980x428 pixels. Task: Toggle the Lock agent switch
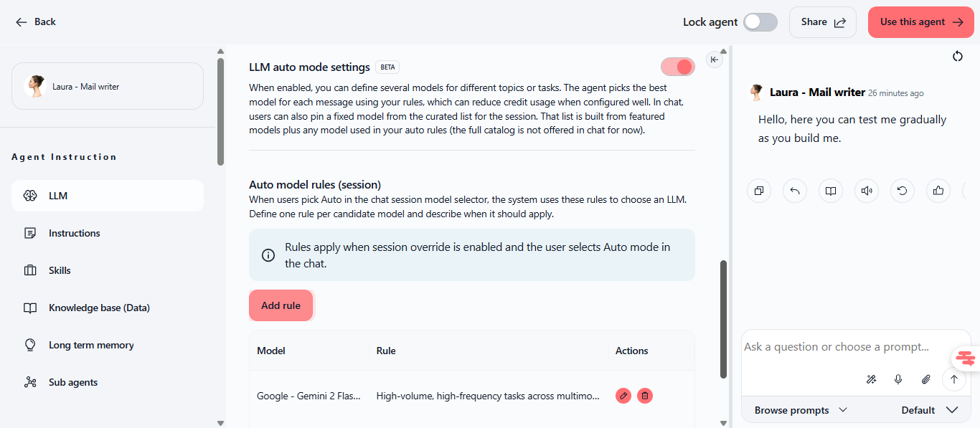[760, 22]
